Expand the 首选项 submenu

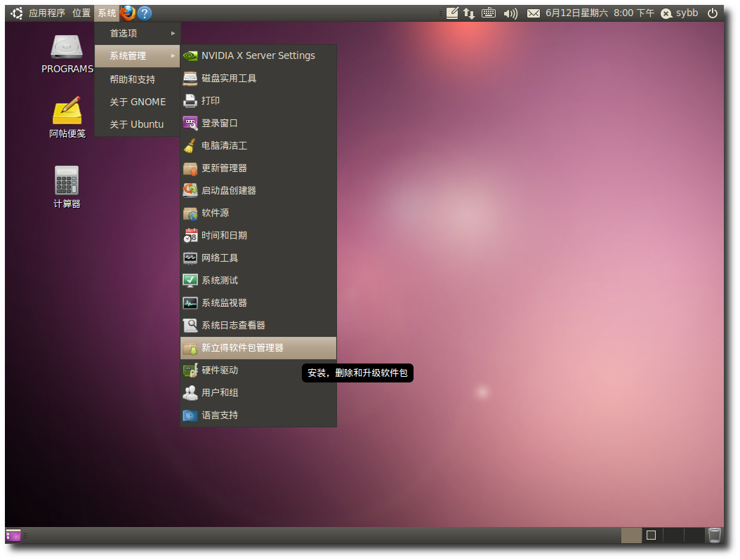click(138, 34)
